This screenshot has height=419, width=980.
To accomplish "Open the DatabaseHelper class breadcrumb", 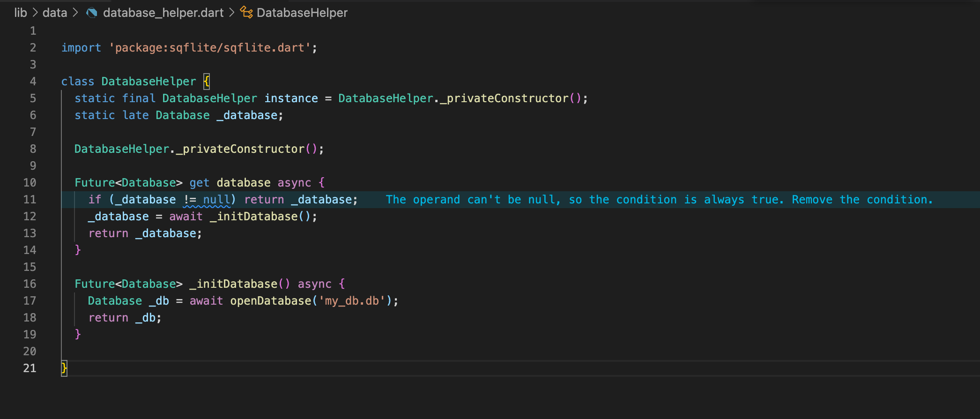I will pos(302,13).
